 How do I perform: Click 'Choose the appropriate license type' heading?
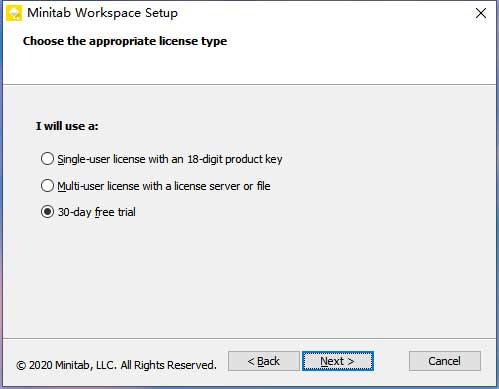tap(125, 41)
